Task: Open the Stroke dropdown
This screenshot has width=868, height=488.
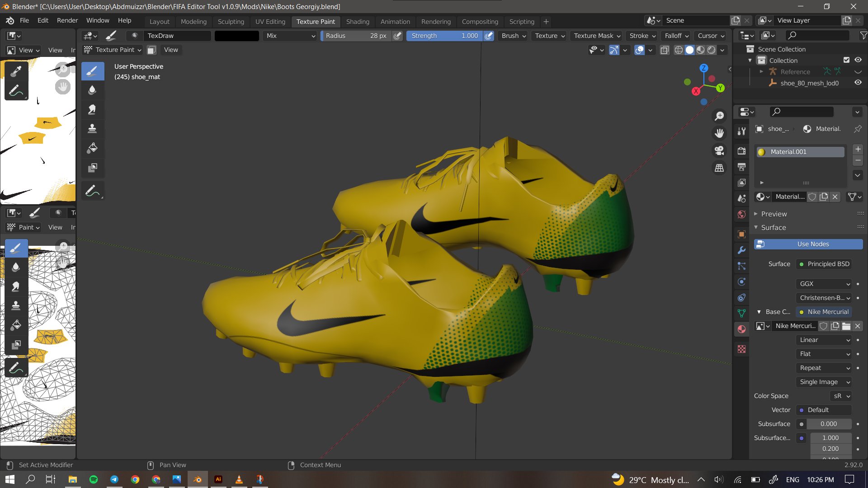Action: (x=642, y=36)
